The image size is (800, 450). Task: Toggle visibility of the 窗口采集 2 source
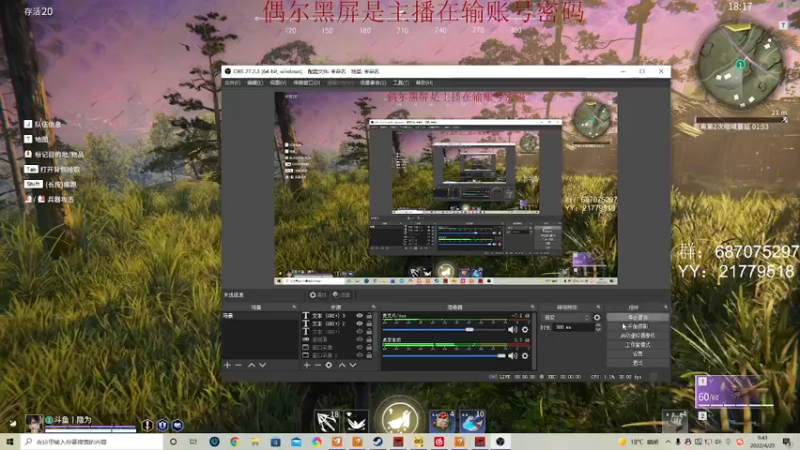pos(360,355)
